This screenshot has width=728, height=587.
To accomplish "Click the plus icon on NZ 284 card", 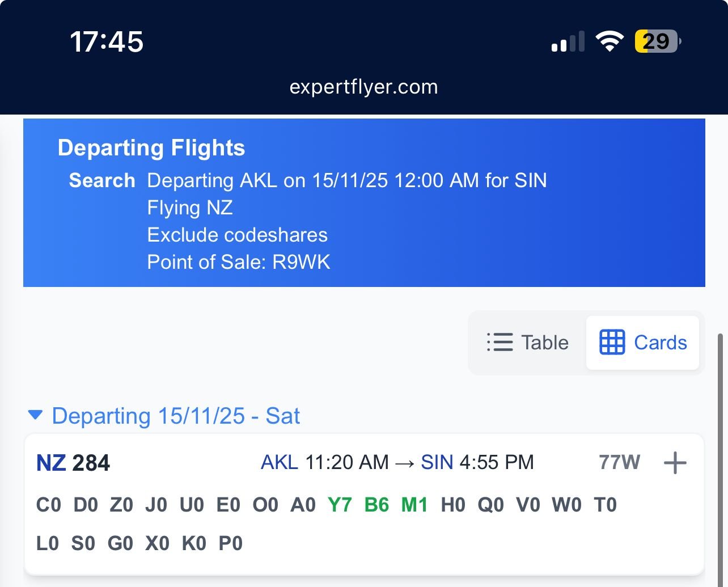I will [x=675, y=463].
